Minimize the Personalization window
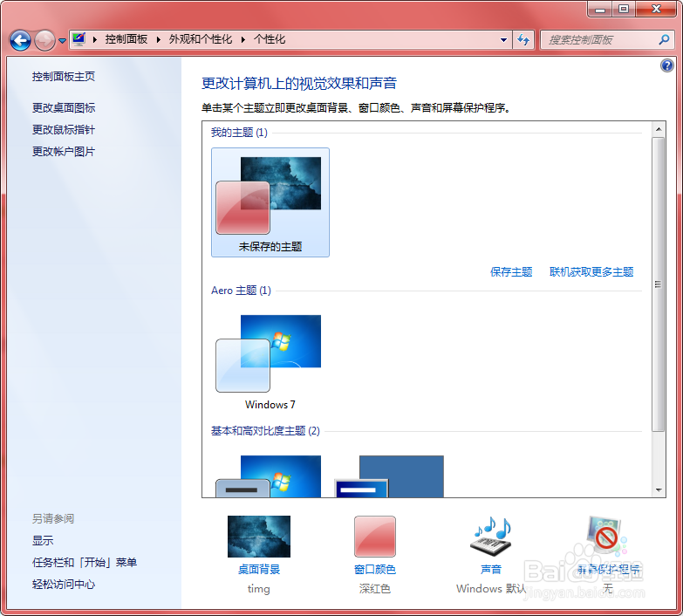 coord(601,9)
